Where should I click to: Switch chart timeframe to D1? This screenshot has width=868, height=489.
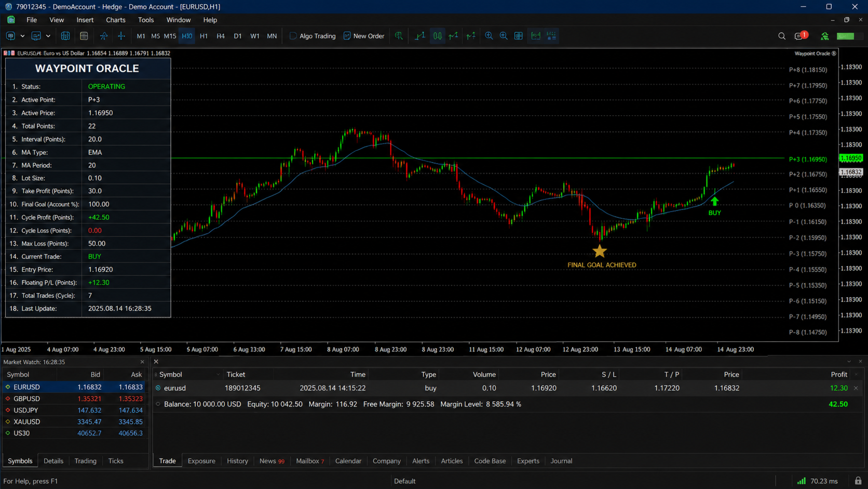click(238, 36)
